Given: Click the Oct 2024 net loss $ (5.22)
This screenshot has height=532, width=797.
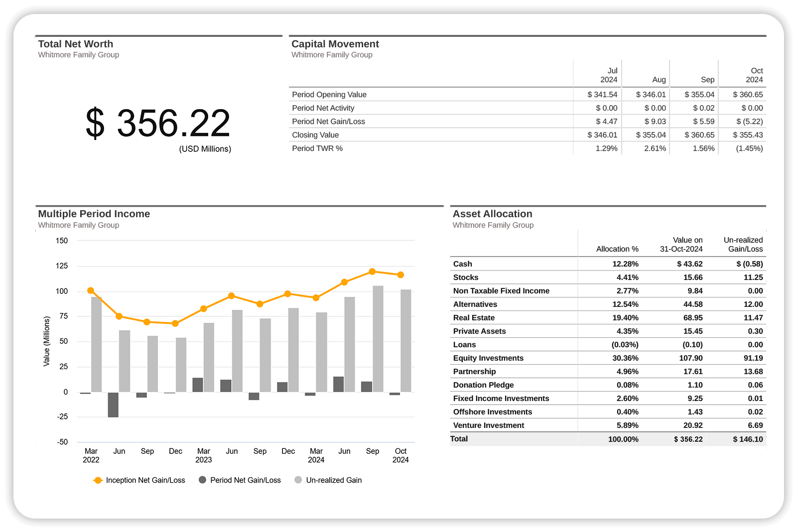Looking at the screenshot, I should [x=750, y=122].
